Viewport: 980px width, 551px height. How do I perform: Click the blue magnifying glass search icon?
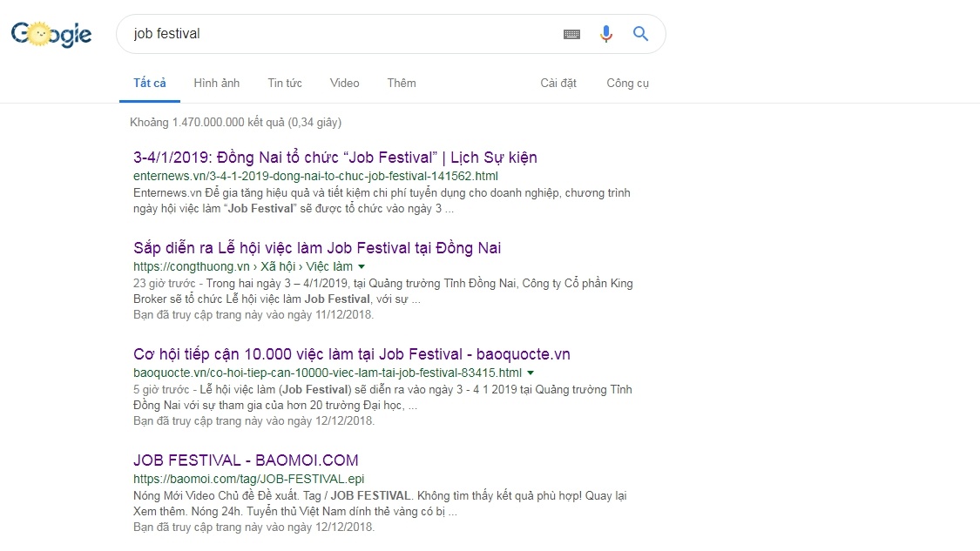640,34
